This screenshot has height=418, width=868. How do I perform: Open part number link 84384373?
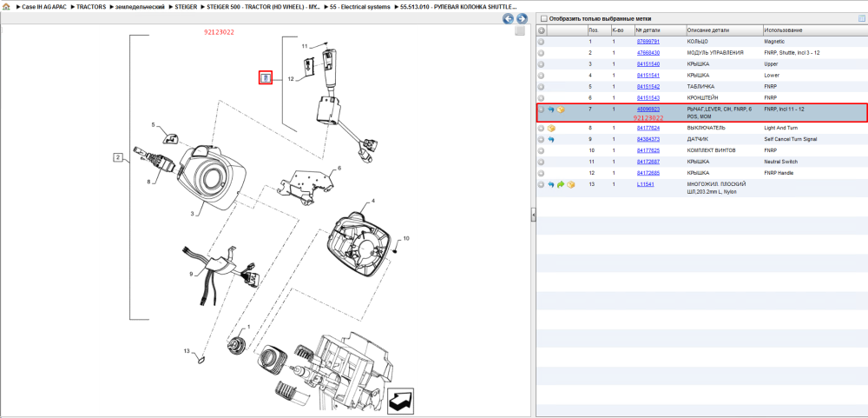pyautogui.click(x=648, y=139)
